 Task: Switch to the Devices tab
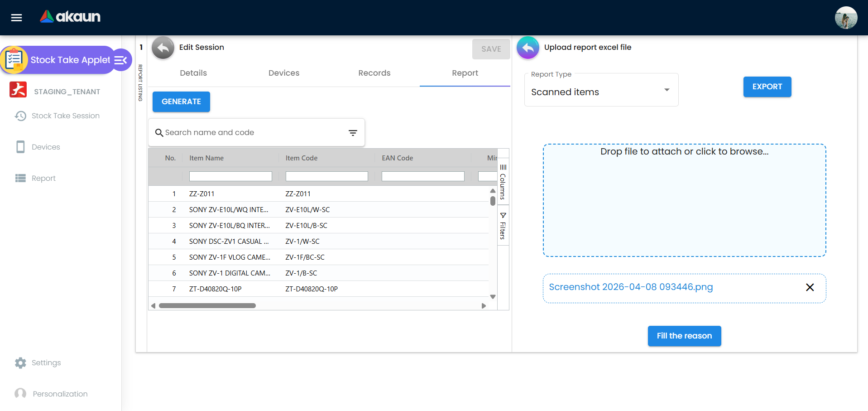pyautogui.click(x=283, y=73)
